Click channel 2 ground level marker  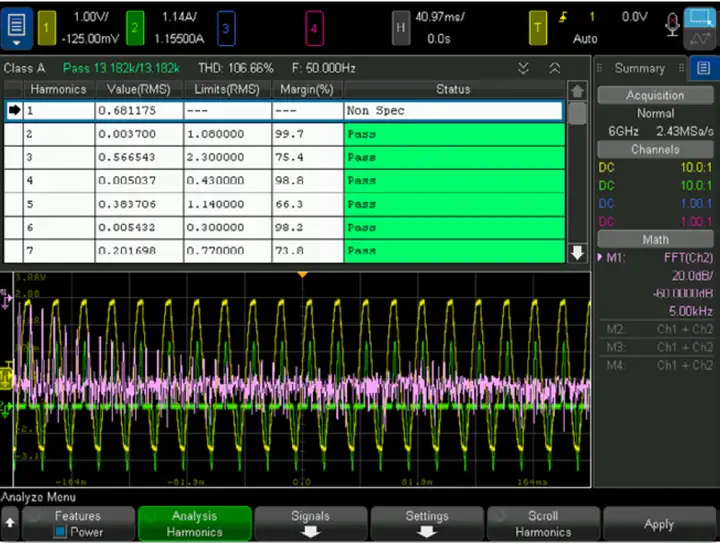click(x=5, y=409)
